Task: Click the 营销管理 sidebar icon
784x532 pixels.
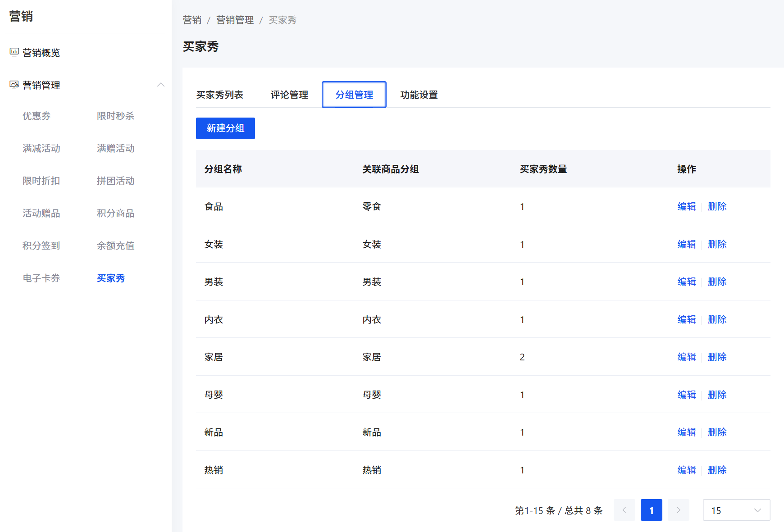Action: 14,85
